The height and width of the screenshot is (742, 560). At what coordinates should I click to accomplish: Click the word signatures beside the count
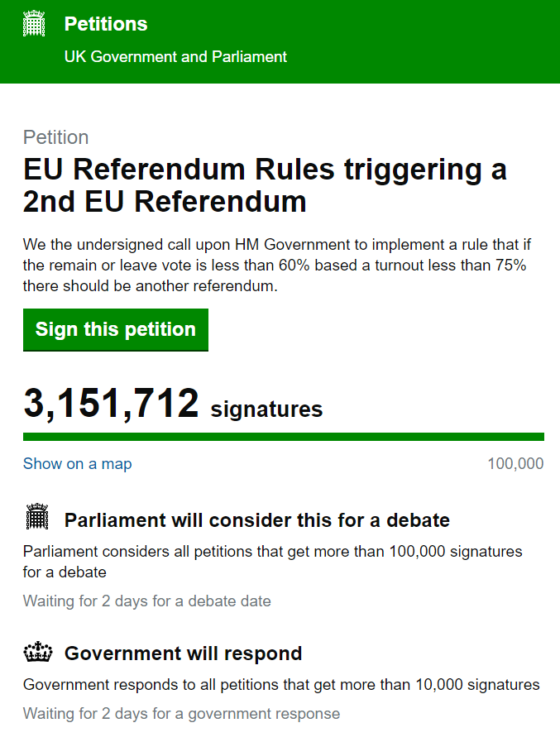tap(266, 409)
